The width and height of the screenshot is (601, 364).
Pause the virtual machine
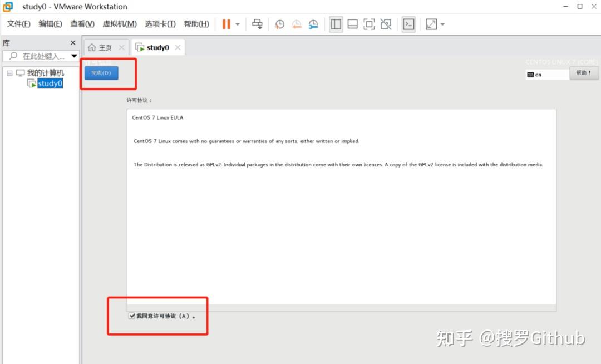point(226,24)
